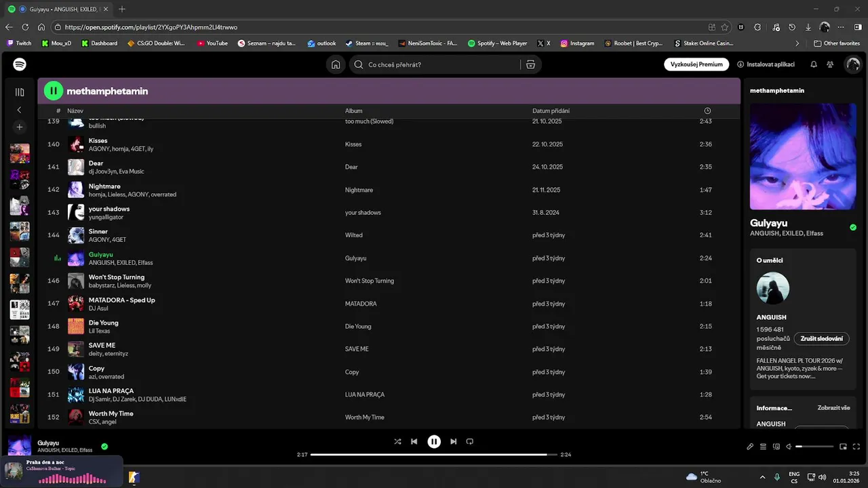The image size is (868, 488).
Task: Sort tracks by Album column header
Action: point(354,110)
